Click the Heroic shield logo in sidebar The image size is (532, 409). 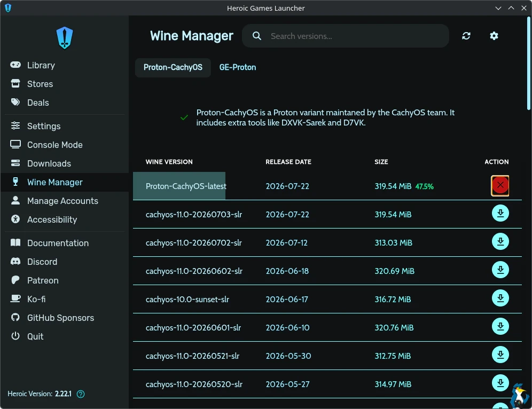65,38
